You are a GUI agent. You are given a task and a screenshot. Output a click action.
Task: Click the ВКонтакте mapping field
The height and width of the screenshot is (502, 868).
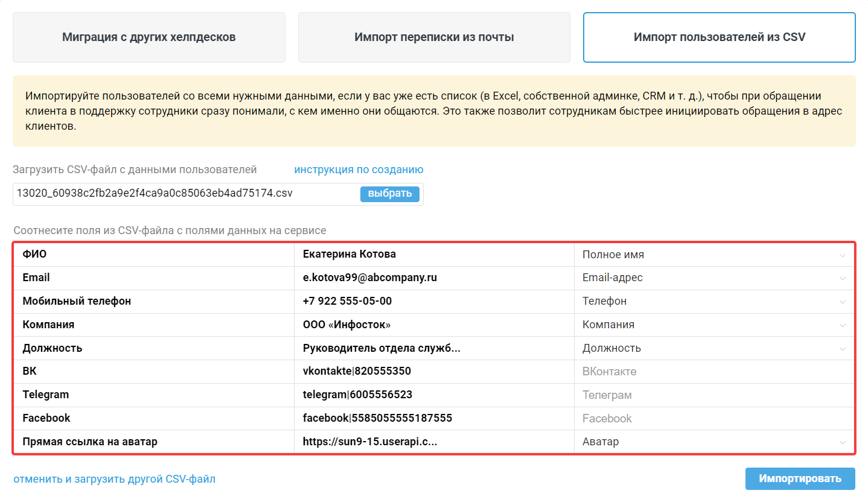714,372
